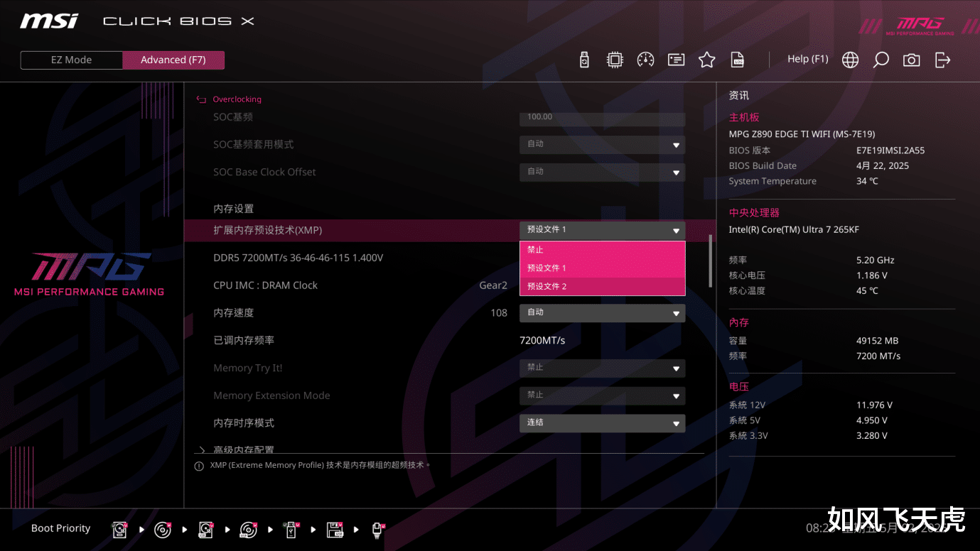The image size is (980, 551).
Task: Click the settings list vertical scrollbar
Action: tap(710, 261)
